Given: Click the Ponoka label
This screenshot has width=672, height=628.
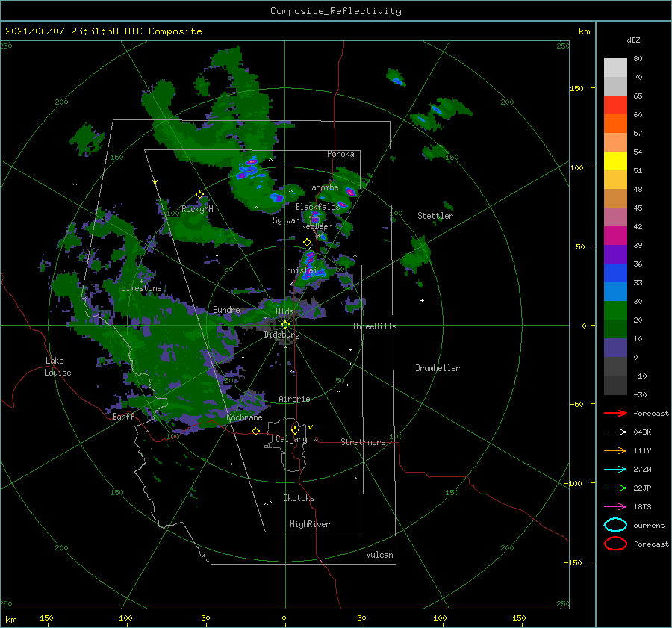Looking at the screenshot, I should 340,154.
